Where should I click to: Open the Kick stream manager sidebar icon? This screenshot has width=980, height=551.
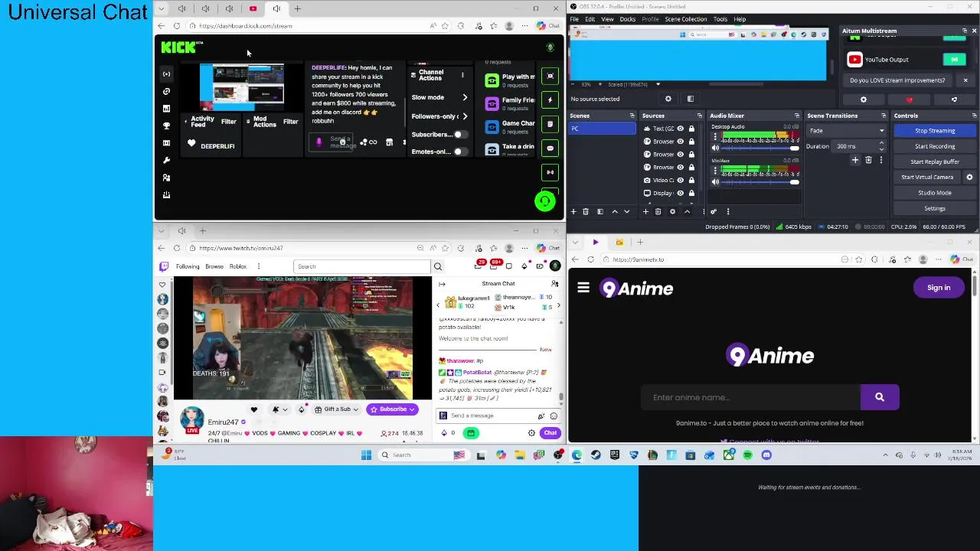[167, 74]
